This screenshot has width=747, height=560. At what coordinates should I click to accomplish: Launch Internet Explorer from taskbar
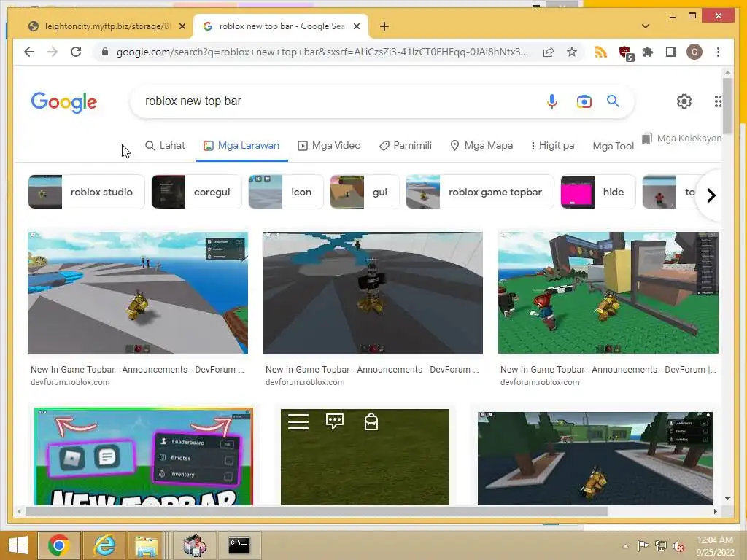[x=105, y=545]
